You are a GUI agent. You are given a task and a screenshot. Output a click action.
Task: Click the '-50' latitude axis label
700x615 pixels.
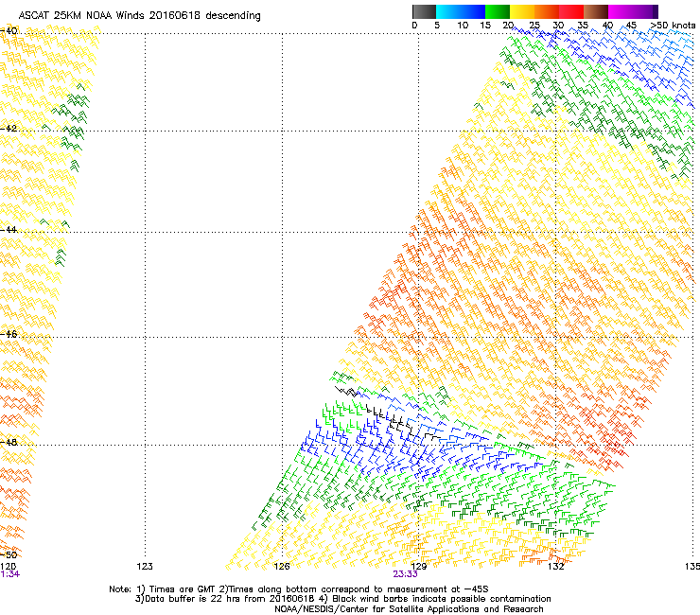coord(9,555)
